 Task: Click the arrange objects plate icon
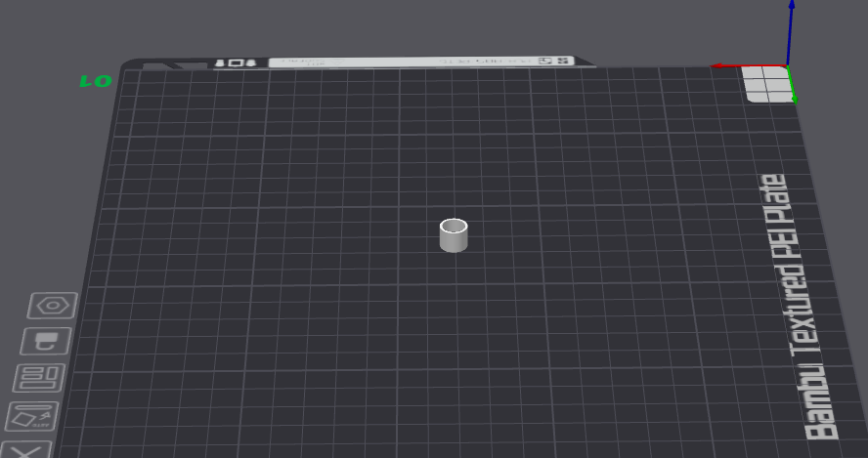coord(39,378)
